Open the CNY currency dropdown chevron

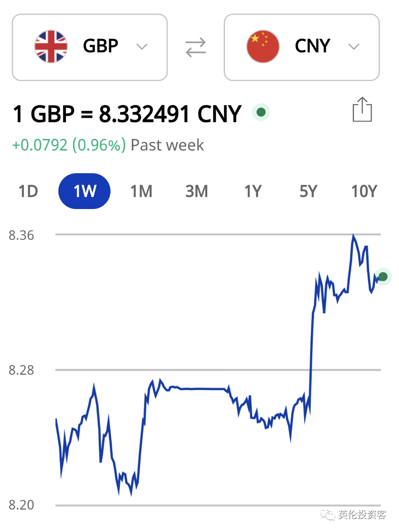pos(354,47)
